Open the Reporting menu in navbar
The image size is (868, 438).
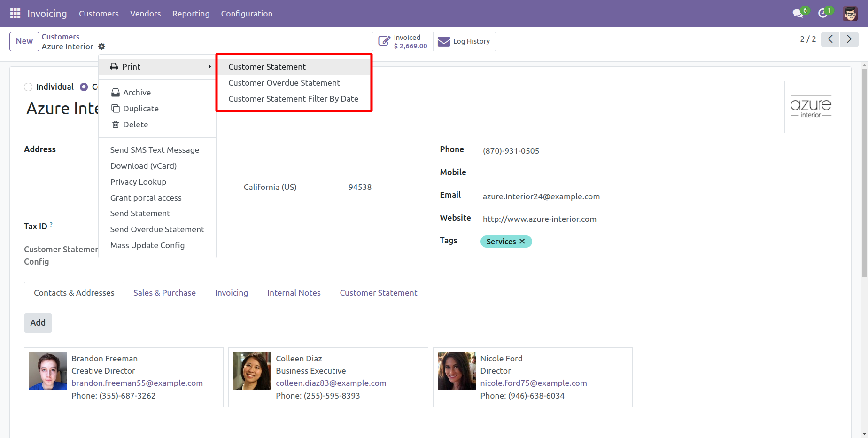point(191,14)
